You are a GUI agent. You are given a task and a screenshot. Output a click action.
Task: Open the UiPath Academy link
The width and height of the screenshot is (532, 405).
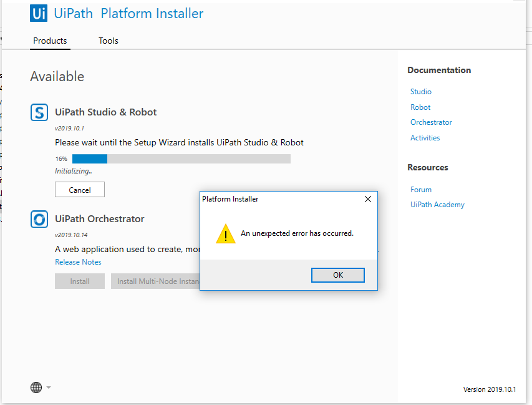pos(437,205)
